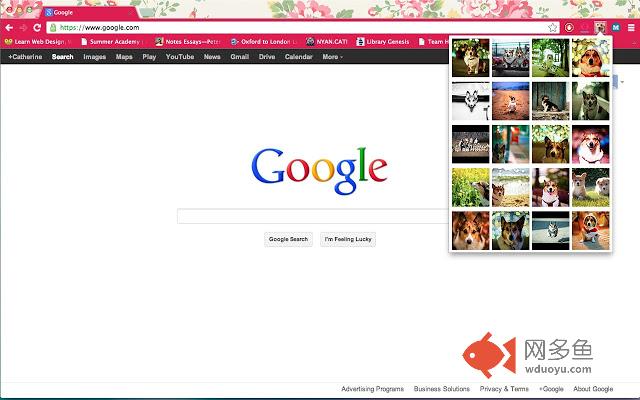
Task: Select the night corgi photo with bokeh lights
Action: 471,58
